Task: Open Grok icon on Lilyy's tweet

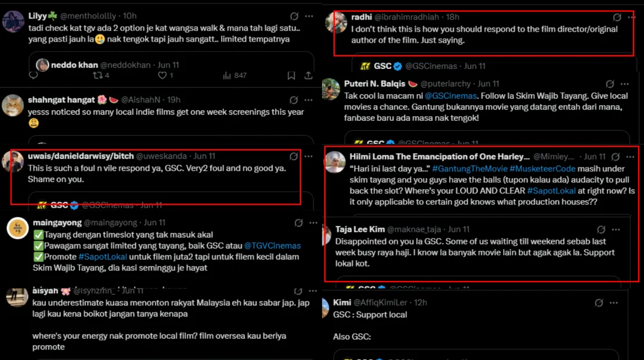Action: click(x=294, y=16)
